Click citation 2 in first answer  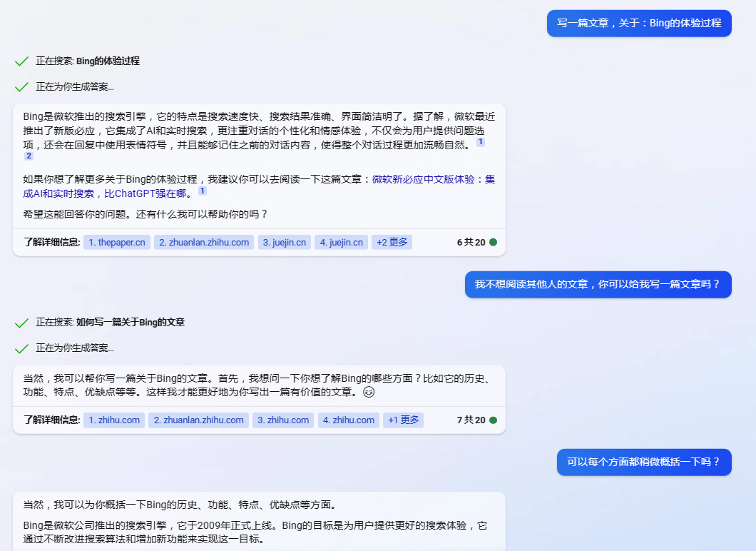[29, 156]
